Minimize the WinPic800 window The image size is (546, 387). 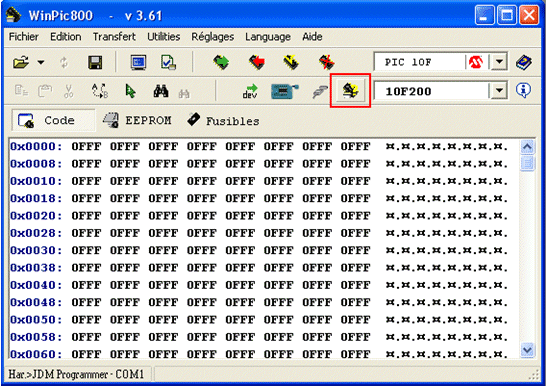(x=484, y=16)
